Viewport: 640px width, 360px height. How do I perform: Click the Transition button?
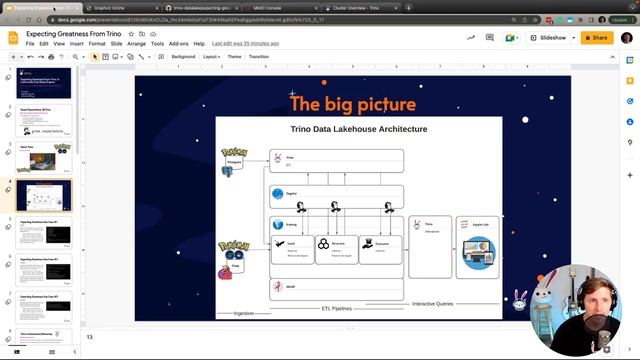point(259,57)
